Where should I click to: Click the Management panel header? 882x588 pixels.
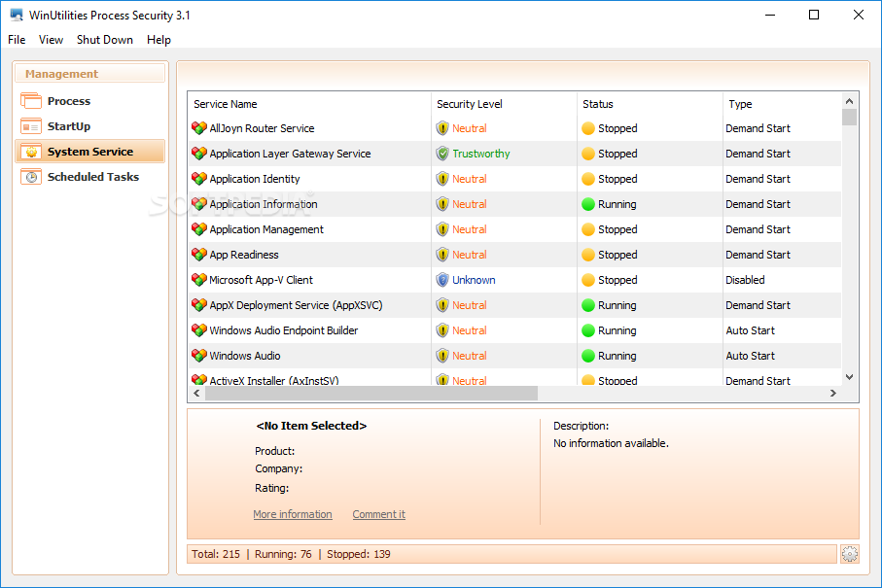point(90,74)
